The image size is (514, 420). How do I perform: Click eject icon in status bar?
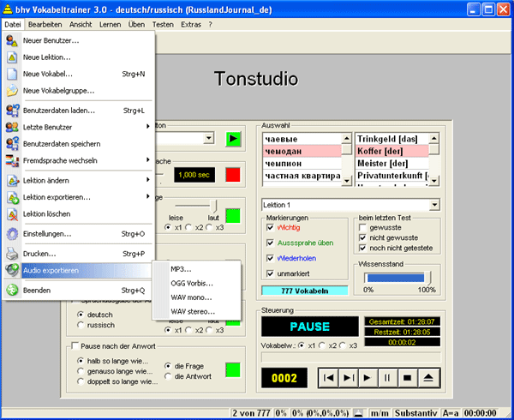[x=359, y=413]
